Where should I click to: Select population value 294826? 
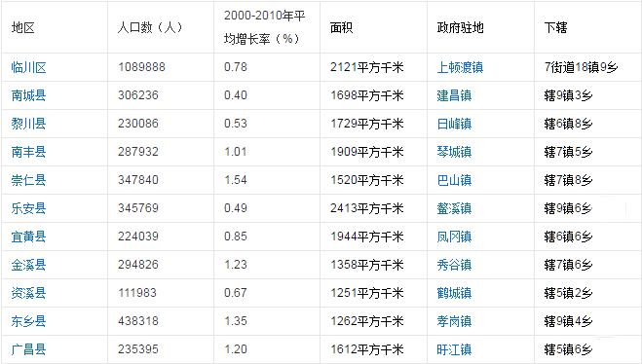(138, 264)
